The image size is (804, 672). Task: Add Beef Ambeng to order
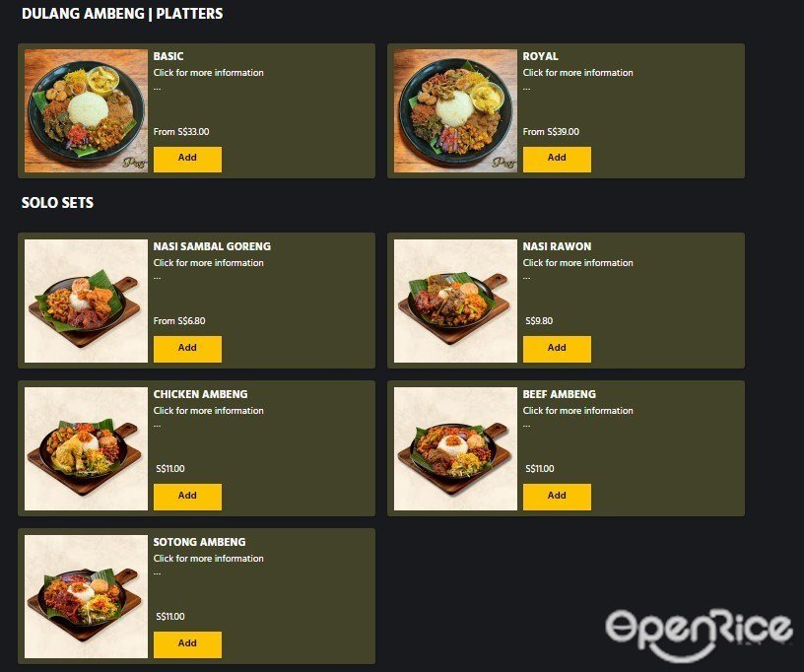[x=557, y=497]
